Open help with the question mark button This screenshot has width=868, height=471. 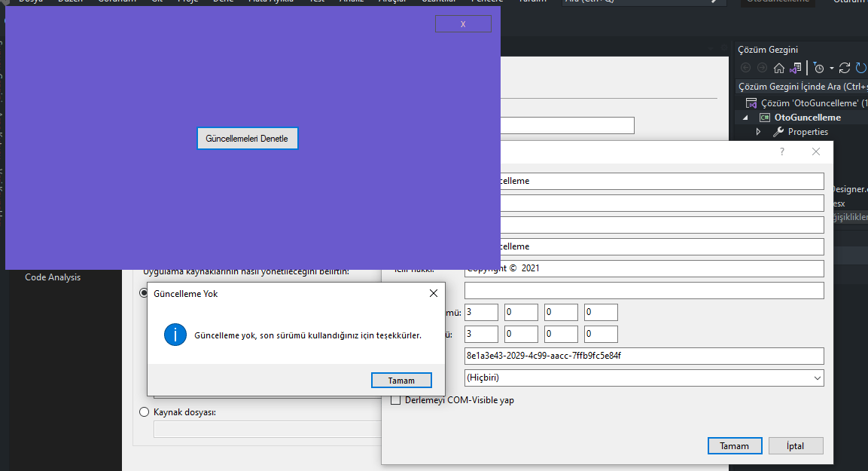[781, 151]
